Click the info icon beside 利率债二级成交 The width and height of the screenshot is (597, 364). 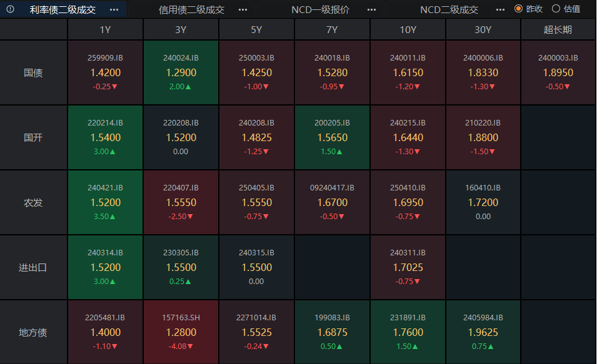point(10,9)
